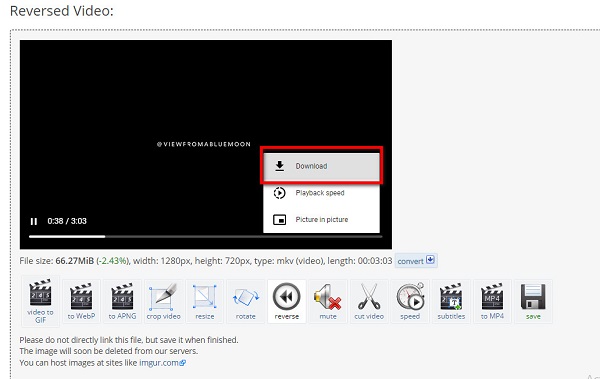This screenshot has width=600, height=379.
Task: Open the resize tool
Action: [x=205, y=301]
